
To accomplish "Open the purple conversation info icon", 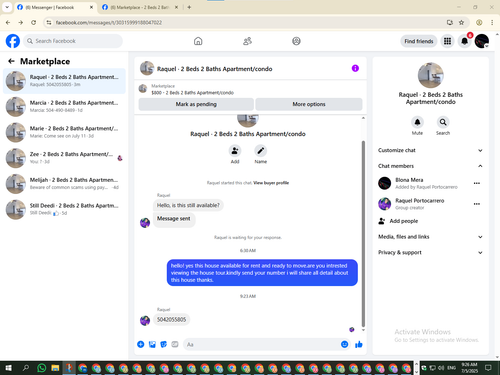I will (x=355, y=68).
